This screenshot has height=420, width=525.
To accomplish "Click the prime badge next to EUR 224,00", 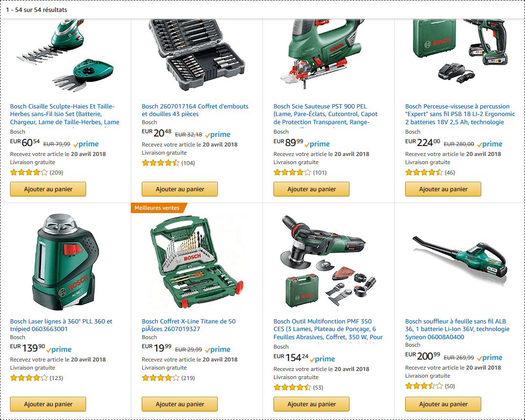I will [x=489, y=144].
